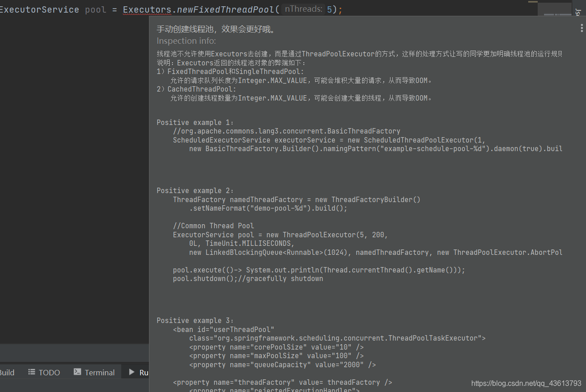Click the 'newFixedThreadPool' method call in the editor
The height and width of the screenshot is (392, 586).
(225, 9)
